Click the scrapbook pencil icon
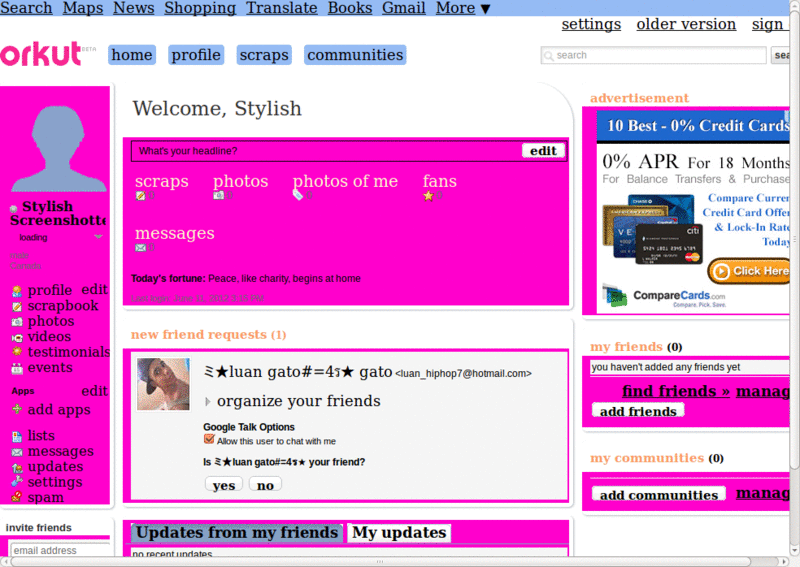 point(17,307)
